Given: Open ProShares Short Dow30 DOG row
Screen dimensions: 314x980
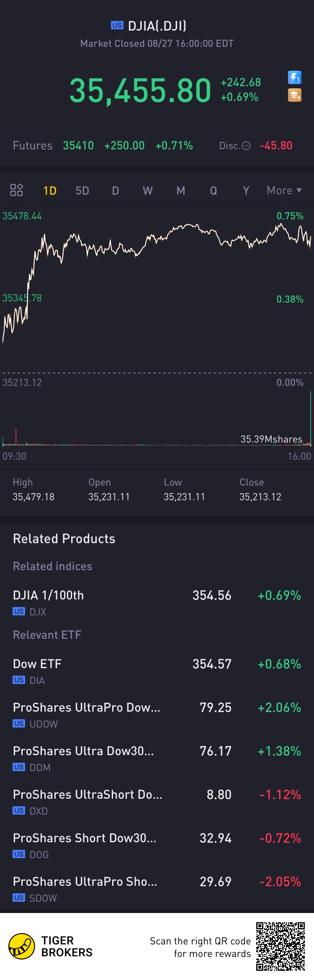Looking at the screenshot, I should tap(157, 845).
